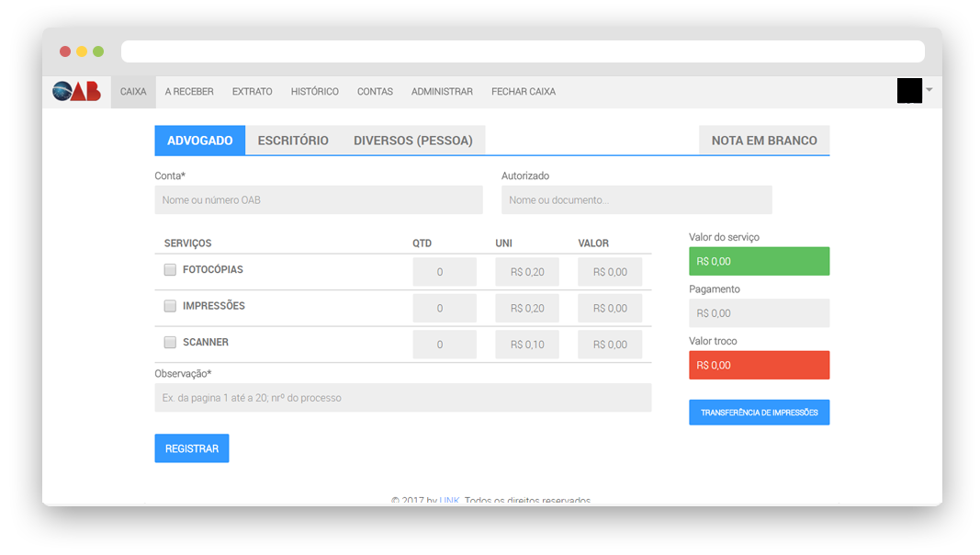
Task: Click the Fotocópias quantity field
Action: tap(445, 272)
